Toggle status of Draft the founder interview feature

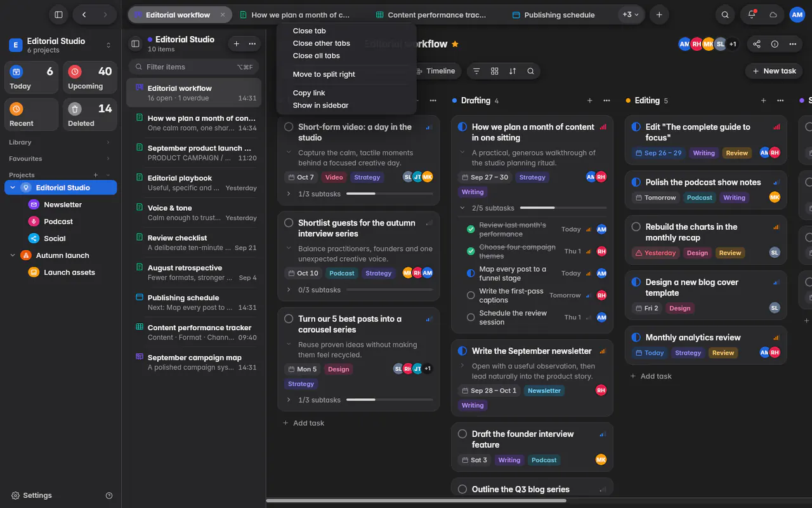[x=462, y=434]
